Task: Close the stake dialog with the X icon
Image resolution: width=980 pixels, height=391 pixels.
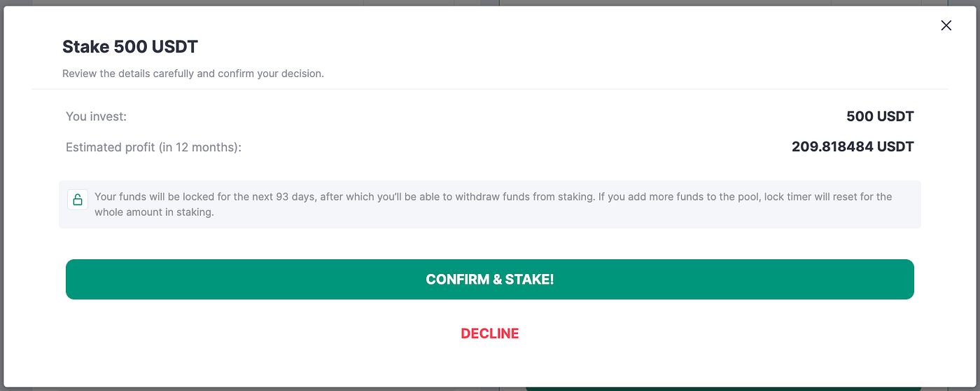Action: [x=946, y=26]
